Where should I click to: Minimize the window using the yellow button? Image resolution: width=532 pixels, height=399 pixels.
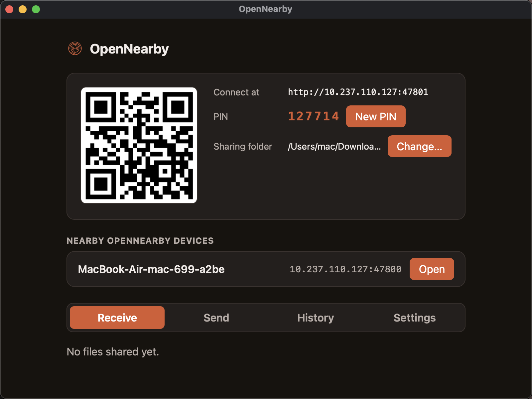coord(23,9)
